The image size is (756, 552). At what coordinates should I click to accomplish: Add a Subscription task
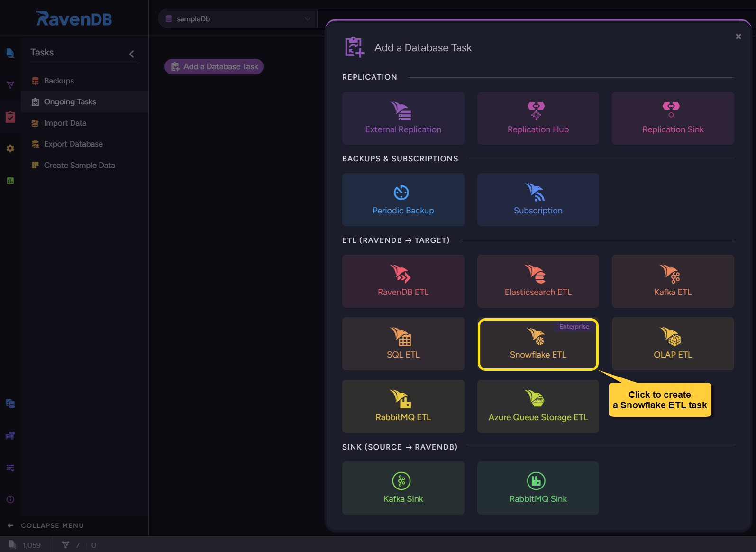[538, 200]
